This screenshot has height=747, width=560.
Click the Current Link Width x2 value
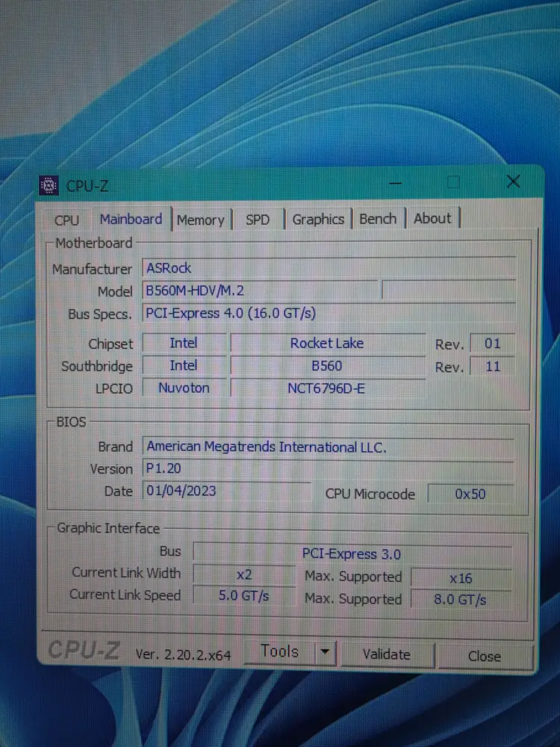(244, 575)
